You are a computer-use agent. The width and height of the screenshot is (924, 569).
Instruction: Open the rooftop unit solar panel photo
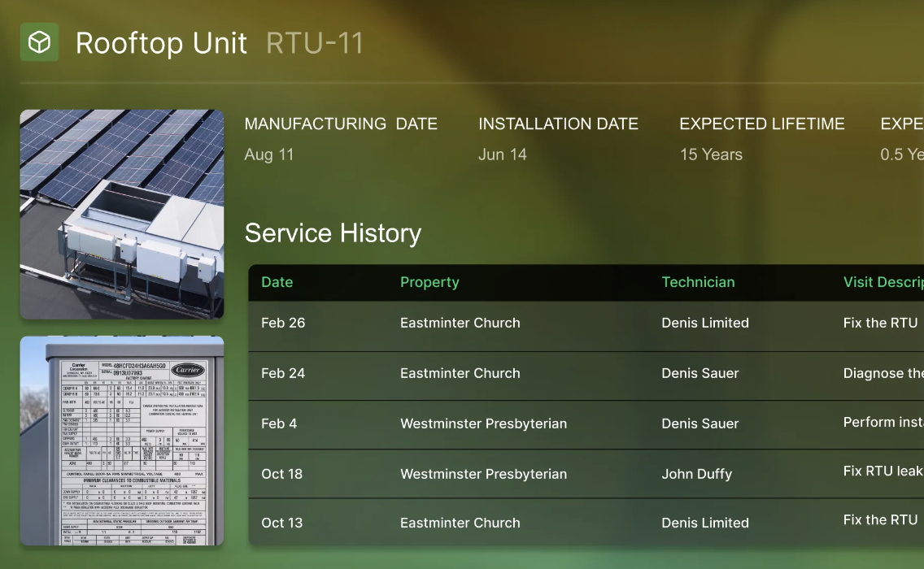click(x=122, y=215)
